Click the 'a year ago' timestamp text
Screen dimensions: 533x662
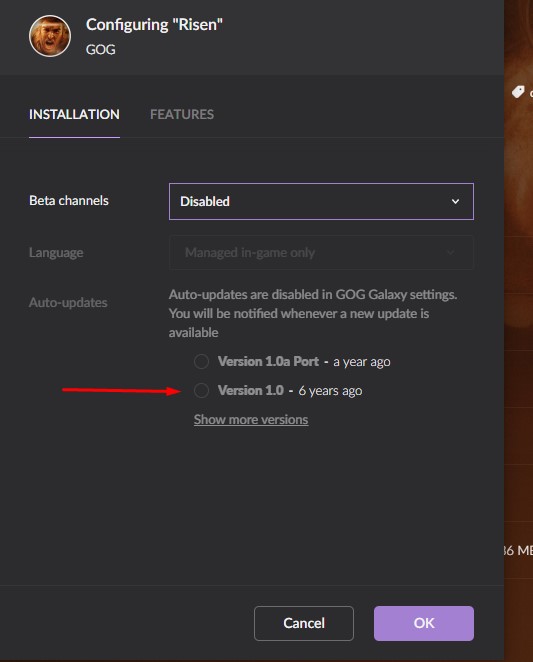click(x=362, y=362)
